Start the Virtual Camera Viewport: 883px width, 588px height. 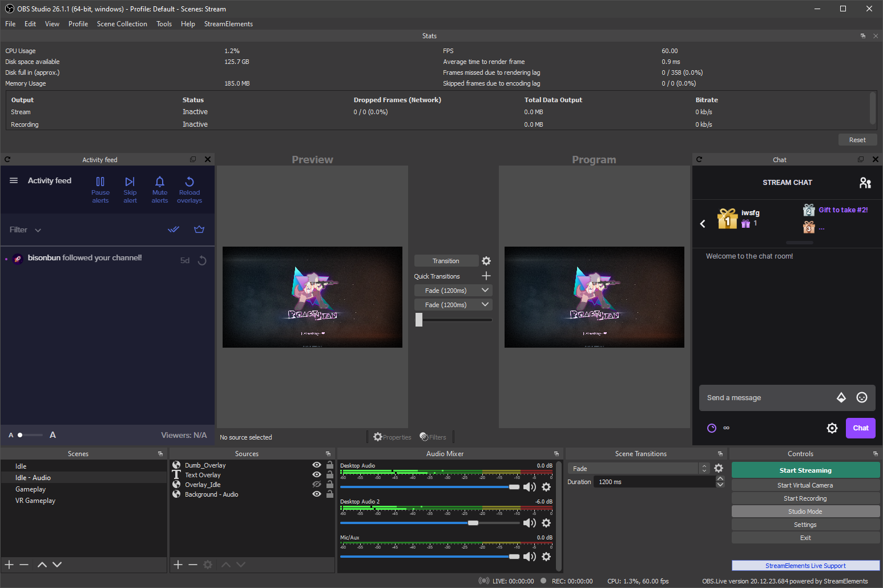pos(805,485)
